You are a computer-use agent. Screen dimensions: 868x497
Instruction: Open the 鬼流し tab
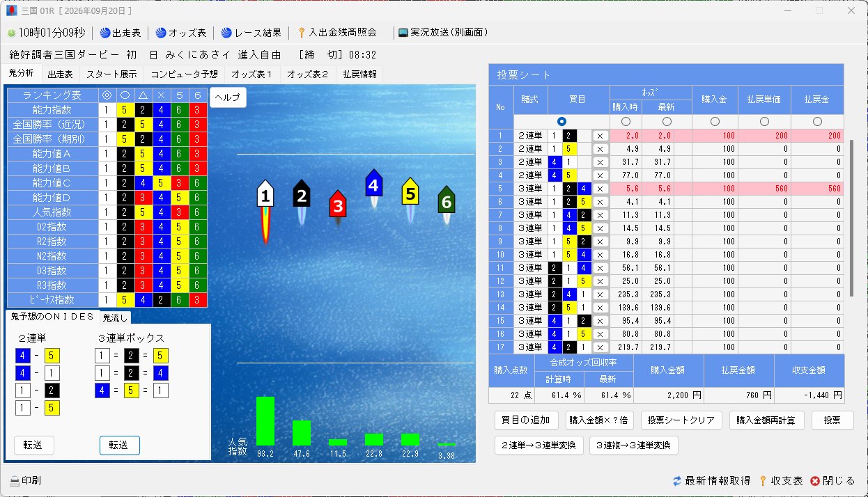(115, 318)
